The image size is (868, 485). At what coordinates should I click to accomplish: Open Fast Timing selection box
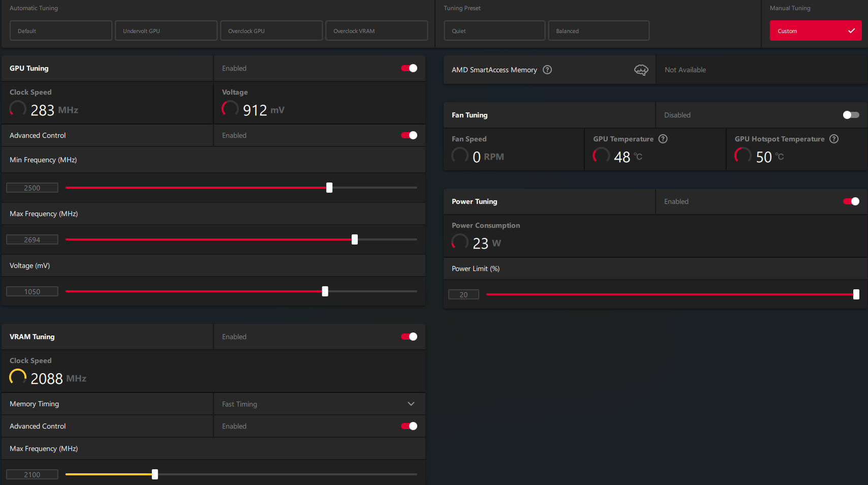point(320,404)
